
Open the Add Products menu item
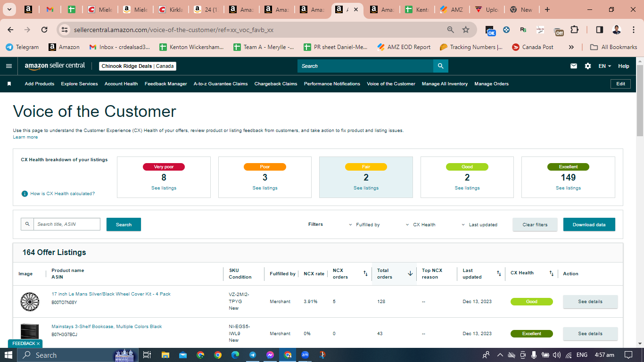40,84
